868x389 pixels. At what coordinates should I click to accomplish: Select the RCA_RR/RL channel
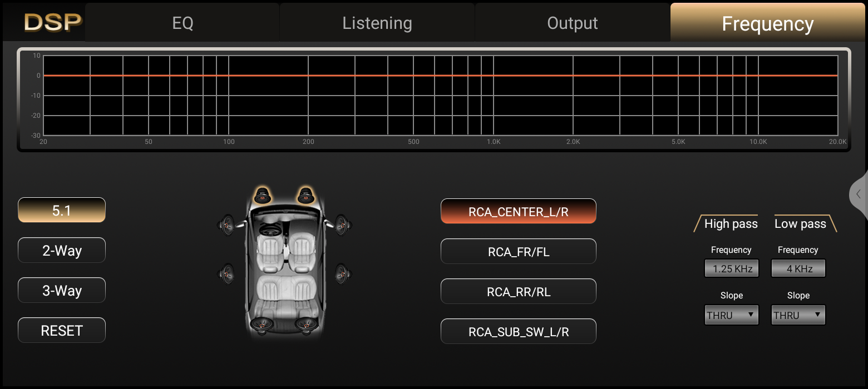[519, 291]
